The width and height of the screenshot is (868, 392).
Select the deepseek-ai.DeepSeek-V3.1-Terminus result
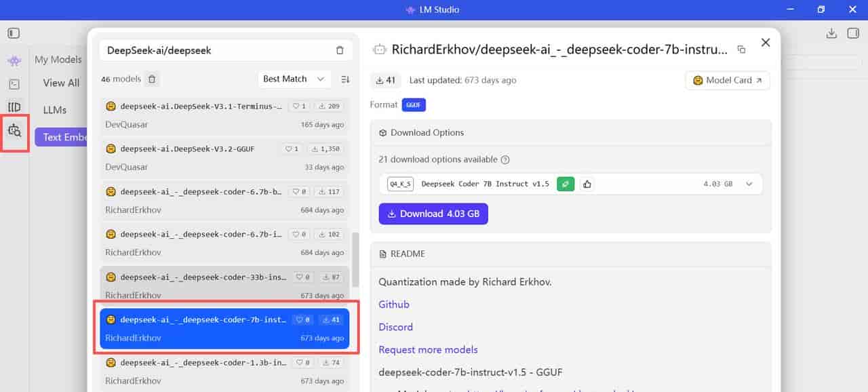(x=224, y=115)
